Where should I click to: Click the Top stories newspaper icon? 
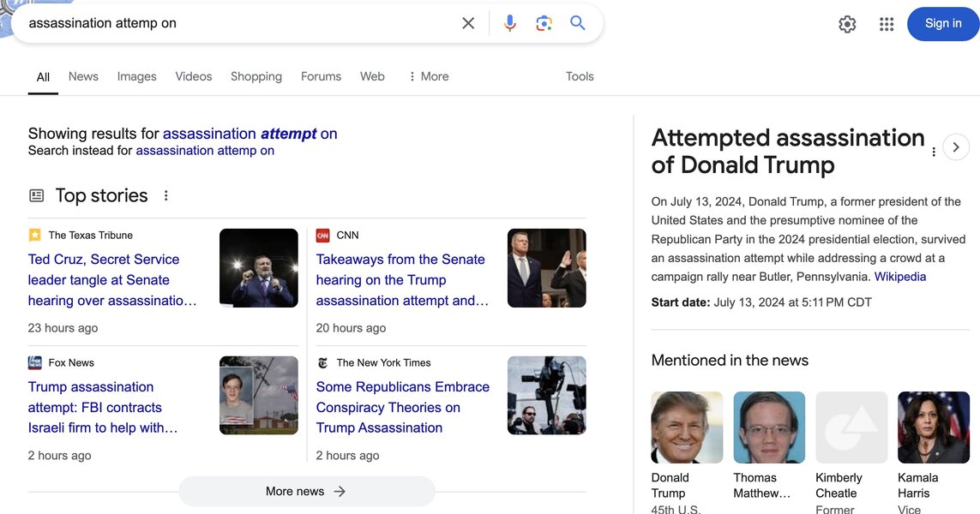[37, 195]
